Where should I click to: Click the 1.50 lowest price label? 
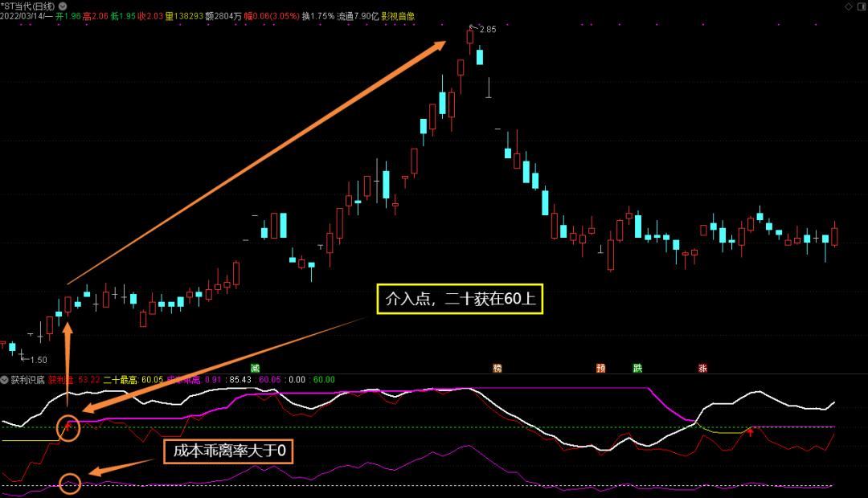click(x=39, y=360)
